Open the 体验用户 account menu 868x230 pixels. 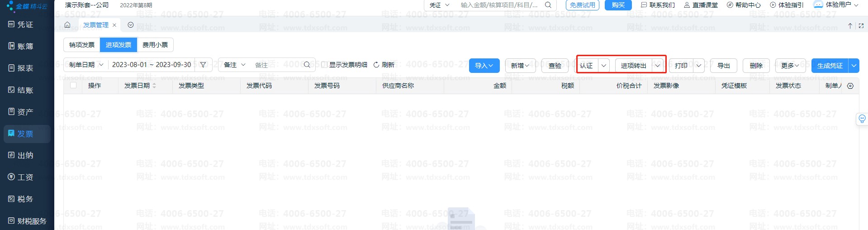836,5
